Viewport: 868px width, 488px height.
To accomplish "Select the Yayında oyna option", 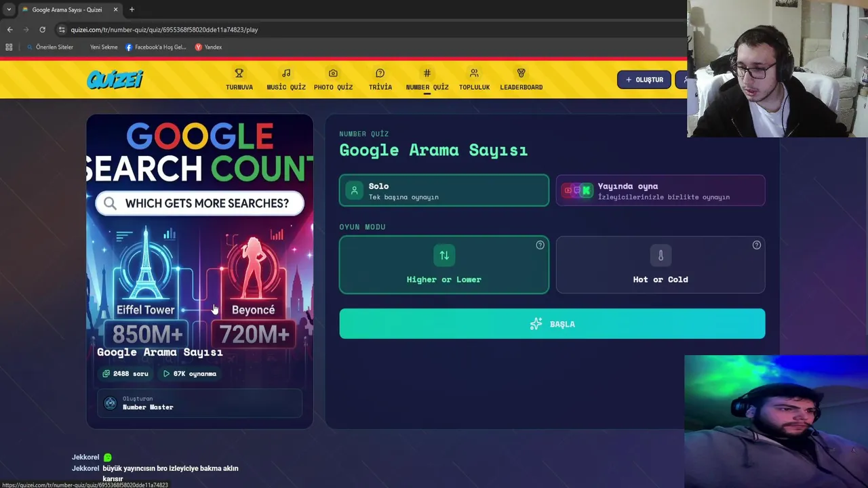I will point(660,190).
